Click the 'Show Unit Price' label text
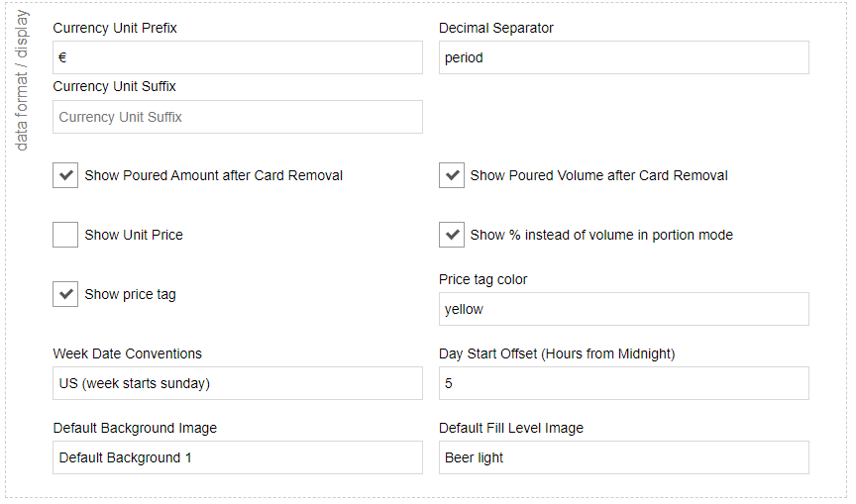This screenshot has height=504, width=856. click(134, 235)
